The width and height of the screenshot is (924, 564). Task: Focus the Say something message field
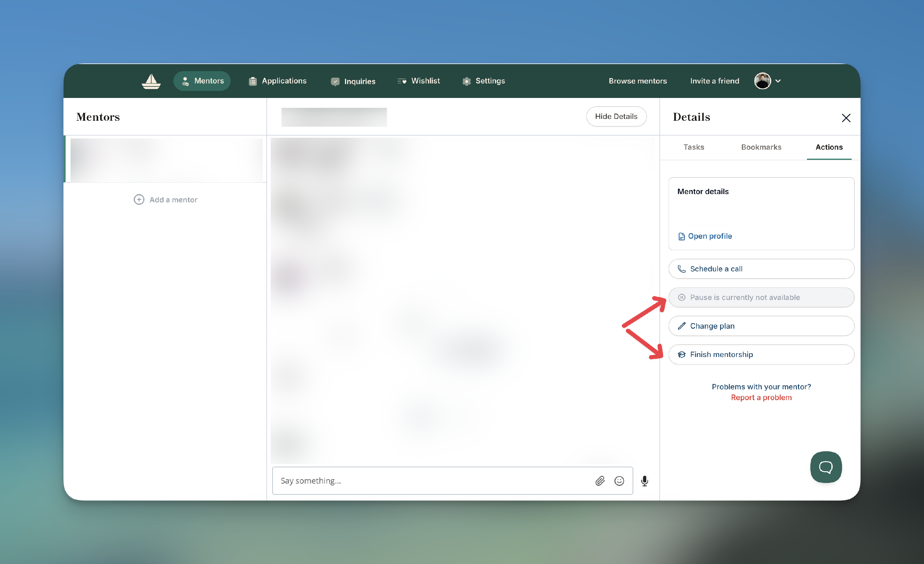click(x=431, y=481)
